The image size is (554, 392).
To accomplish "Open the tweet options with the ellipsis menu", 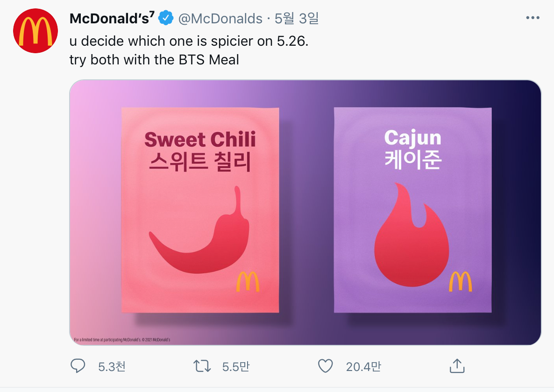I will [x=533, y=17].
